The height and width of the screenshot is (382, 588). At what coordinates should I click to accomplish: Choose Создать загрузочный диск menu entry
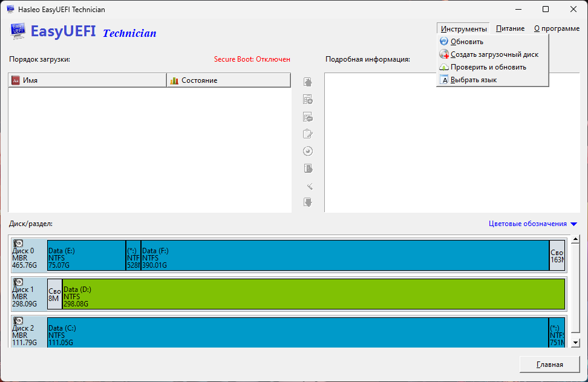pyautogui.click(x=493, y=54)
